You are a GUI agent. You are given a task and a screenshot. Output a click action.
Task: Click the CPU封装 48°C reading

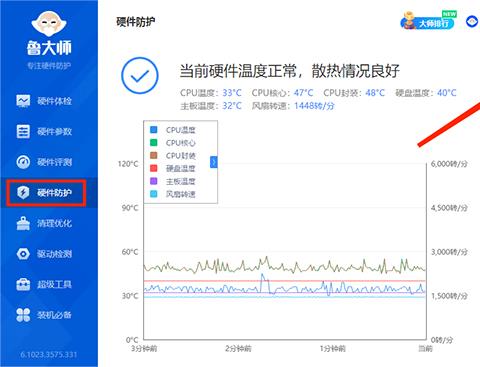click(x=354, y=93)
